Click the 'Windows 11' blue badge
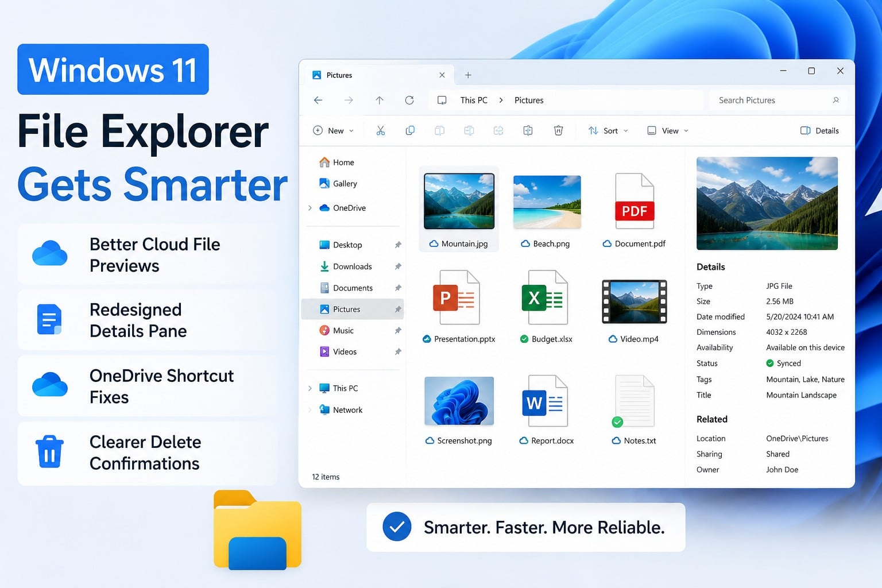Image resolution: width=882 pixels, height=588 pixels. pos(113,69)
